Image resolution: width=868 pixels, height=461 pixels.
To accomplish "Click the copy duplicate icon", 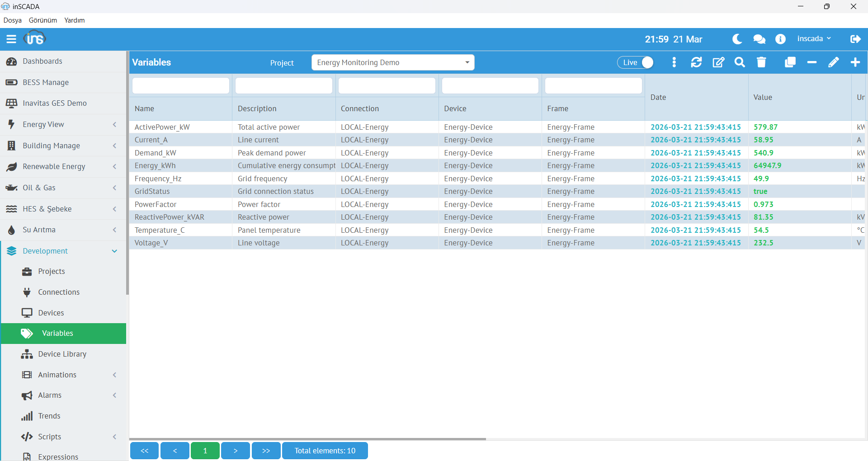I will point(790,62).
